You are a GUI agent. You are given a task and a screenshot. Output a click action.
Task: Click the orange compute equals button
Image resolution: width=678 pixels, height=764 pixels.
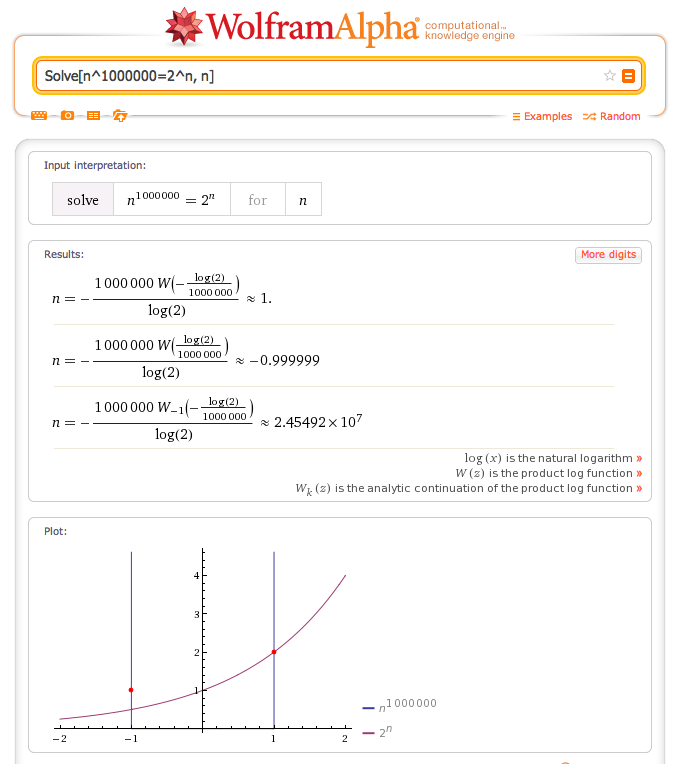628,76
